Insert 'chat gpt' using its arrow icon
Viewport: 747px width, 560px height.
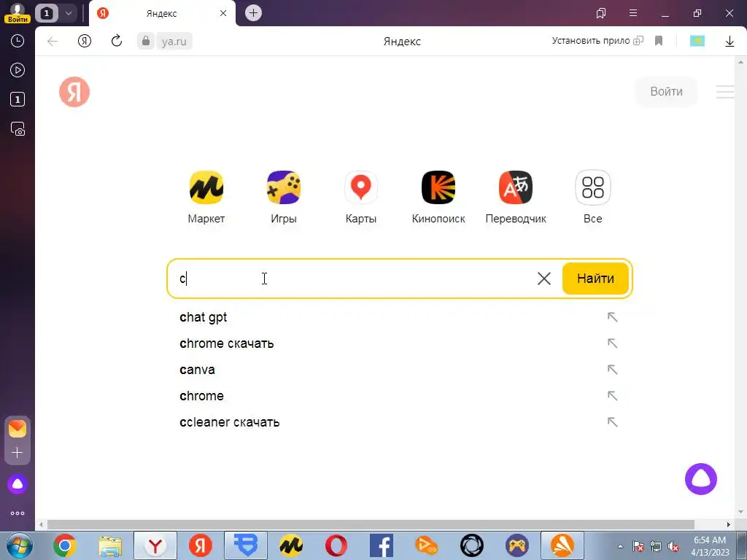612,317
